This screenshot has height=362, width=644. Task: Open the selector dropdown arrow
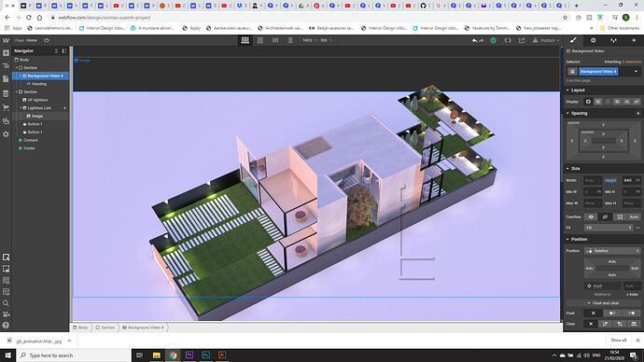click(636, 72)
